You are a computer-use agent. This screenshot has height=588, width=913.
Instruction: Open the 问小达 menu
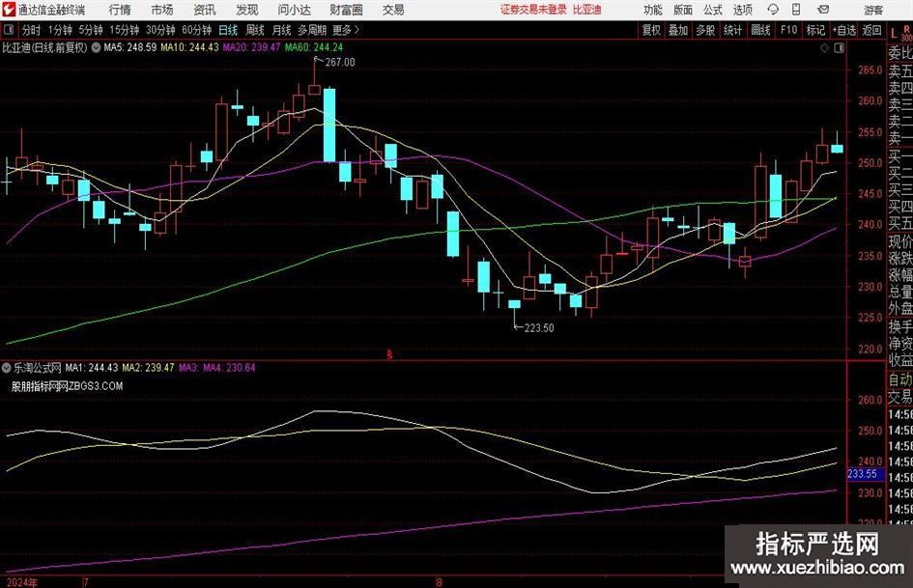tap(294, 10)
